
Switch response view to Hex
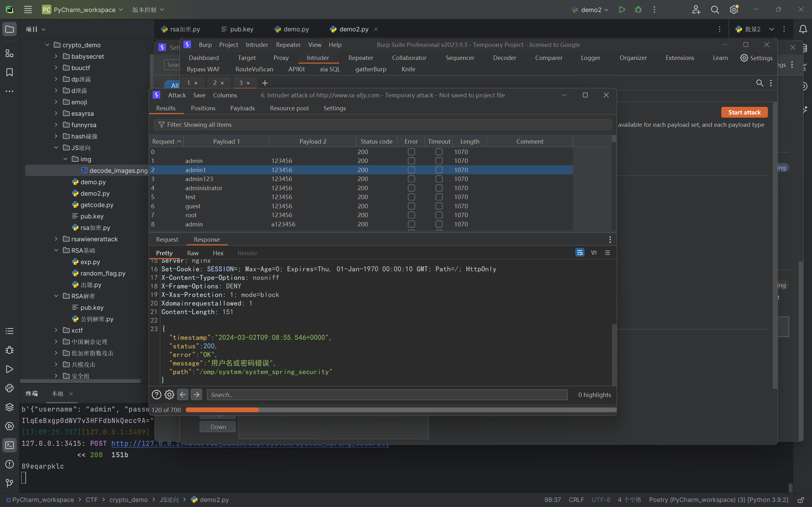[218, 253]
